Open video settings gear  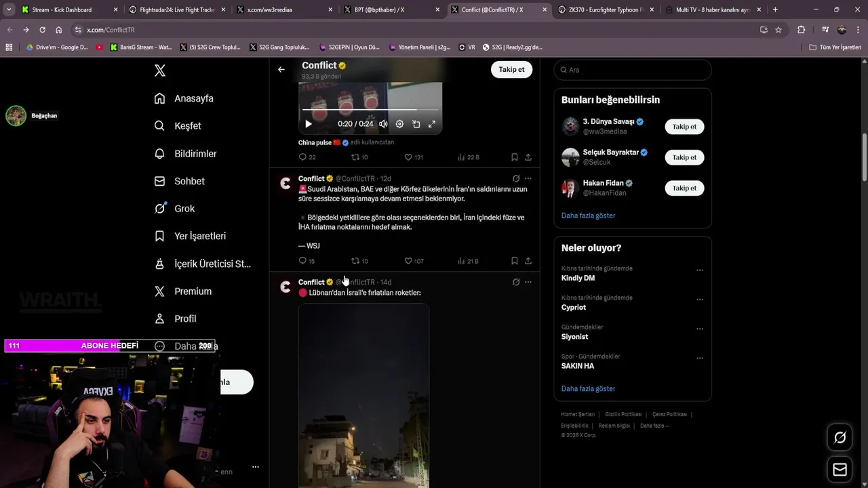click(x=399, y=124)
